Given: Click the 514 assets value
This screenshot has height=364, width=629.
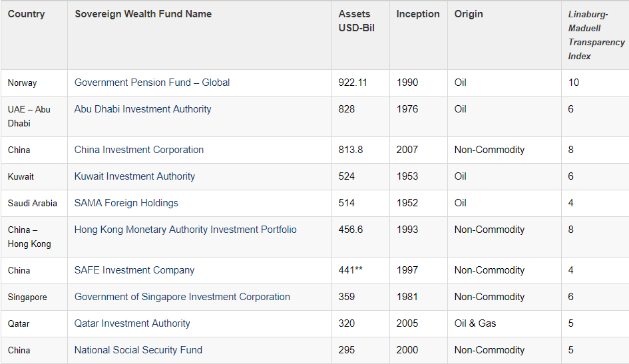Looking at the screenshot, I should (347, 203).
